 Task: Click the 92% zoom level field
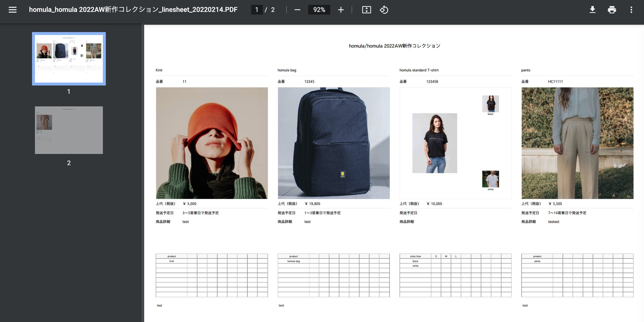[319, 10]
